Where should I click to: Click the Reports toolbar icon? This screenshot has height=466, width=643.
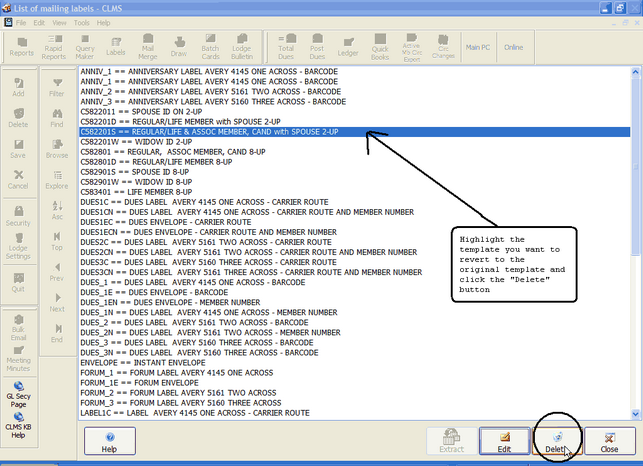click(20, 46)
